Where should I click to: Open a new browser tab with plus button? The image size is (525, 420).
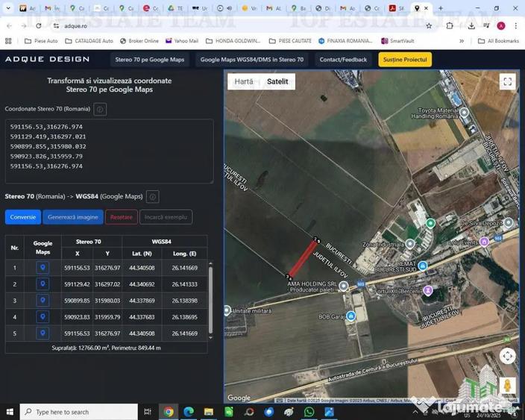point(441,8)
